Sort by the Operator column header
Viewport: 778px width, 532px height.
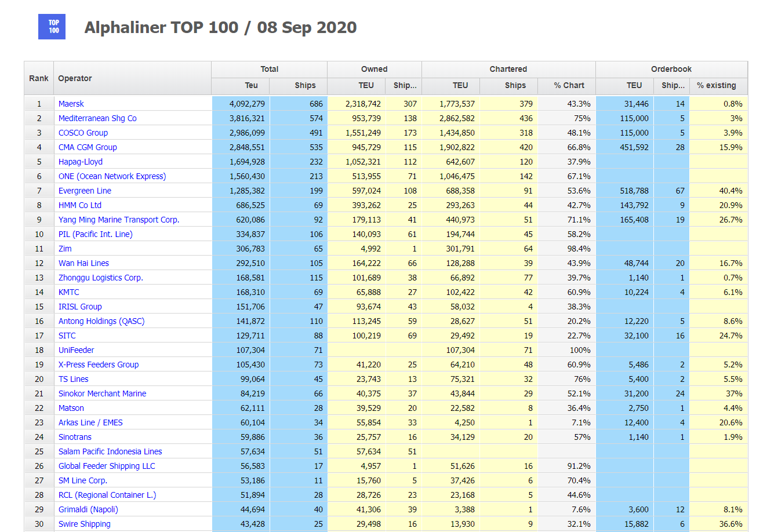(133, 78)
